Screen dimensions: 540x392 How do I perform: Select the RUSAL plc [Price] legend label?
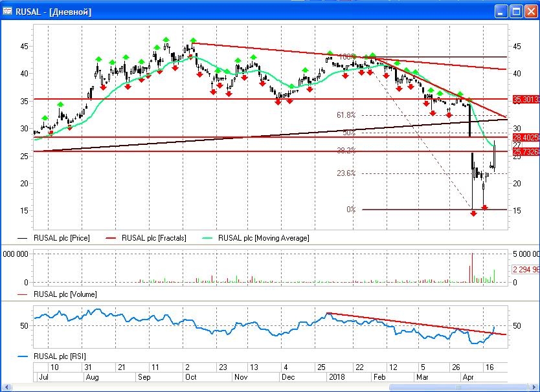[x=62, y=238]
